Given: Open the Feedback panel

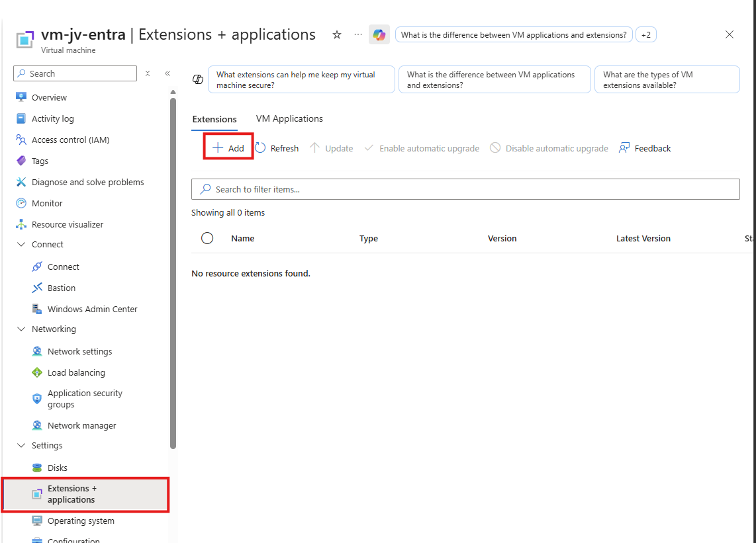Looking at the screenshot, I should pyautogui.click(x=645, y=148).
